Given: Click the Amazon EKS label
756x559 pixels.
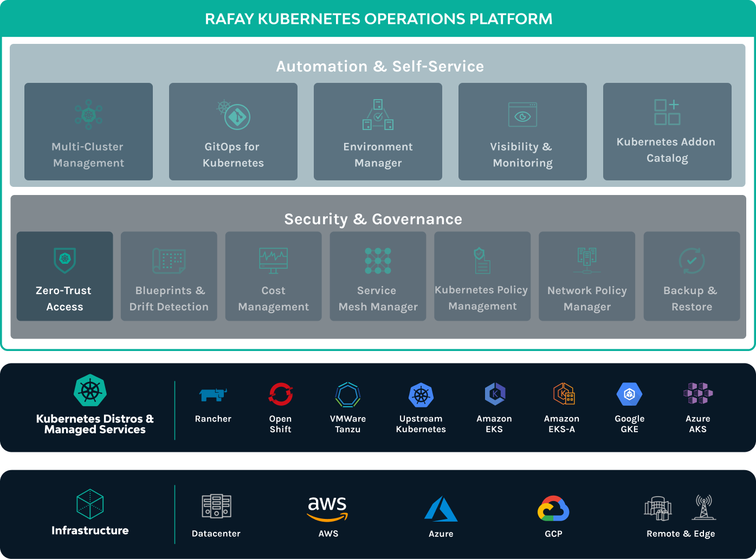Looking at the screenshot, I should coord(494,424).
